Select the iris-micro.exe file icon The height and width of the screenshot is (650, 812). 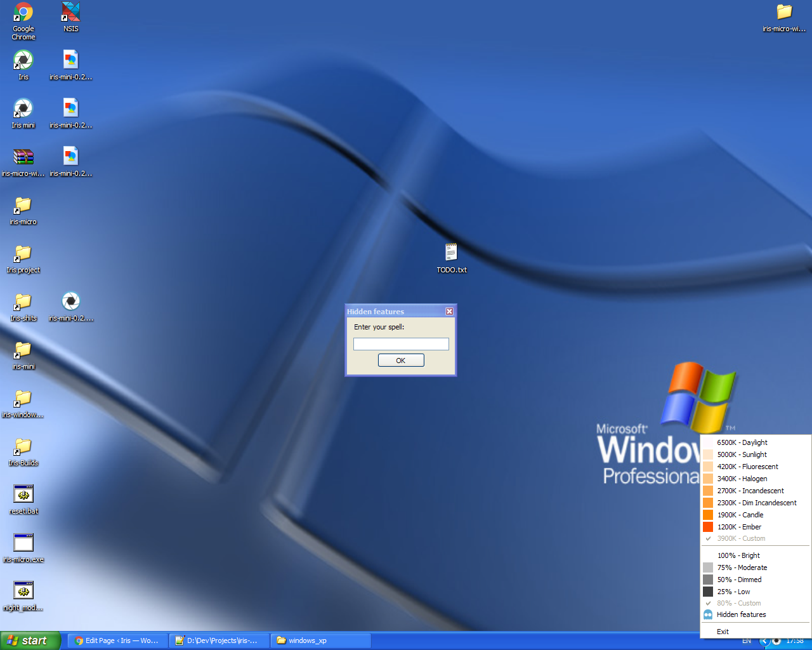[23, 548]
